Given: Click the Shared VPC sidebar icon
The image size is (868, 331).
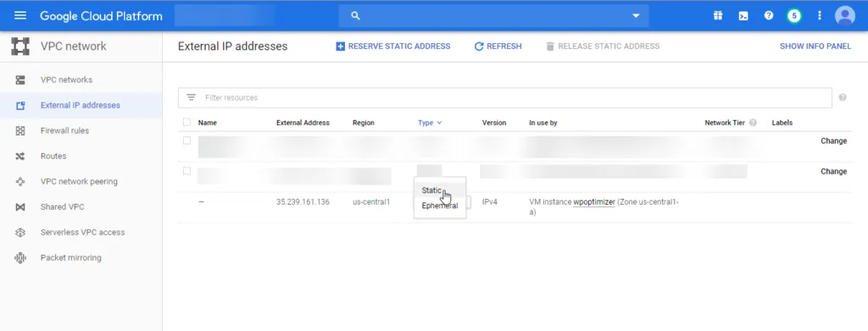Looking at the screenshot, I should (20, 207).
